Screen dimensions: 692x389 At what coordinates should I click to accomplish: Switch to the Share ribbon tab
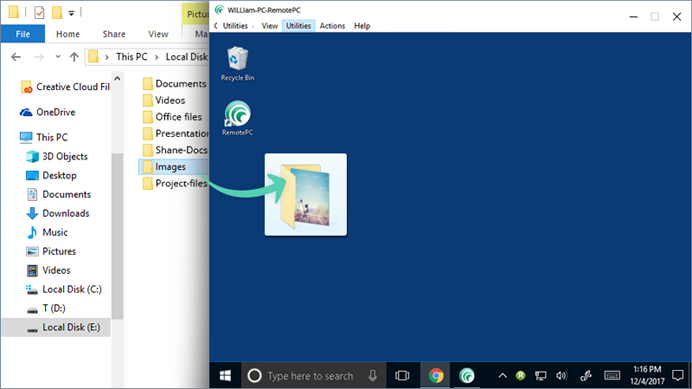tap(114, 34)
